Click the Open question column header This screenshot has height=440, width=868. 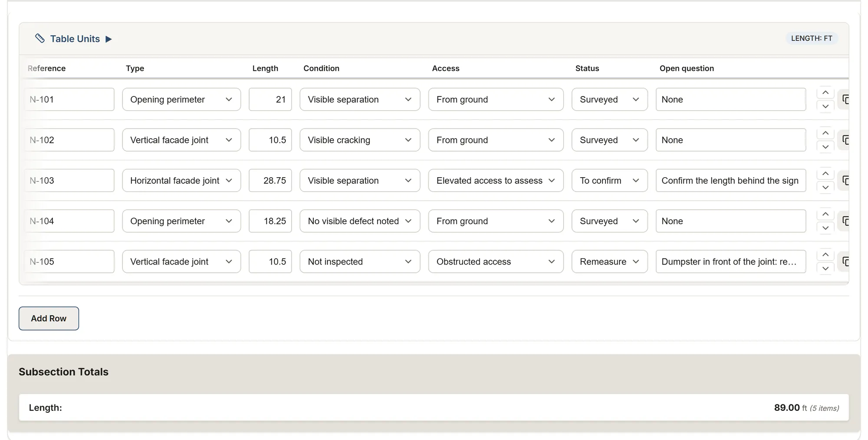[x=687, y=68]
